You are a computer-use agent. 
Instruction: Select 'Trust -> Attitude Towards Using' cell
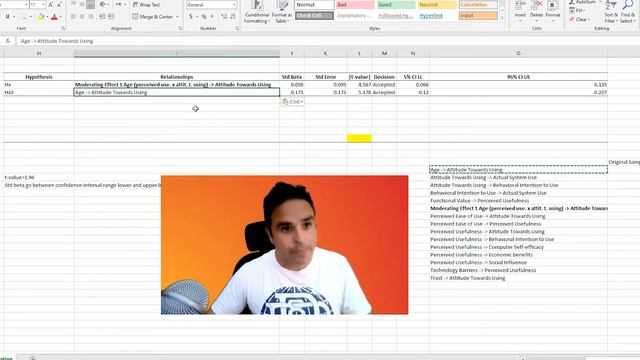pyautogui.click(x=518, y=278)
